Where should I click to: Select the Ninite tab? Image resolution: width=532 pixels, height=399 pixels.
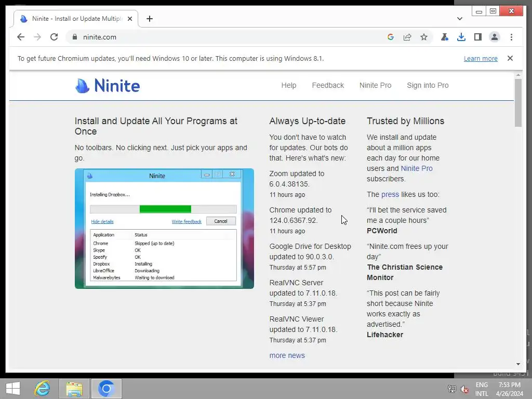point(76,19)
